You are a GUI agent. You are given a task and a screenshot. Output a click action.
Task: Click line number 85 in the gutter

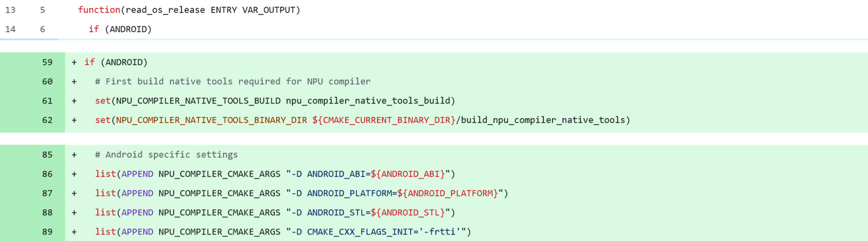(x=47, y=155)
